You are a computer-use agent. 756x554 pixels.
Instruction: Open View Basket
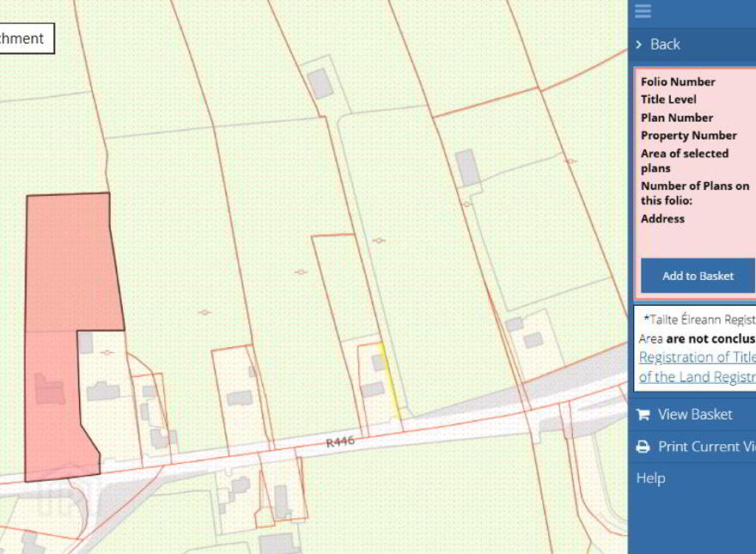tap(695, 414)
